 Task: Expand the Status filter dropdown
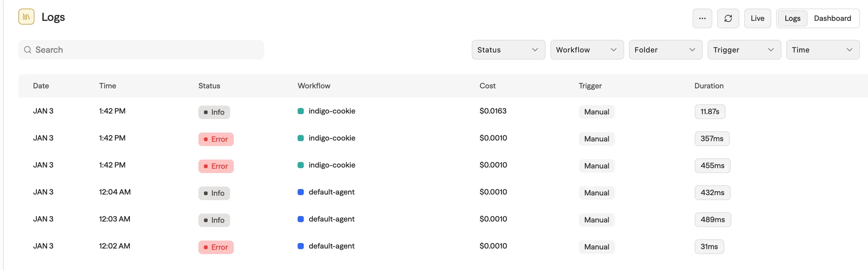[508, 50]
